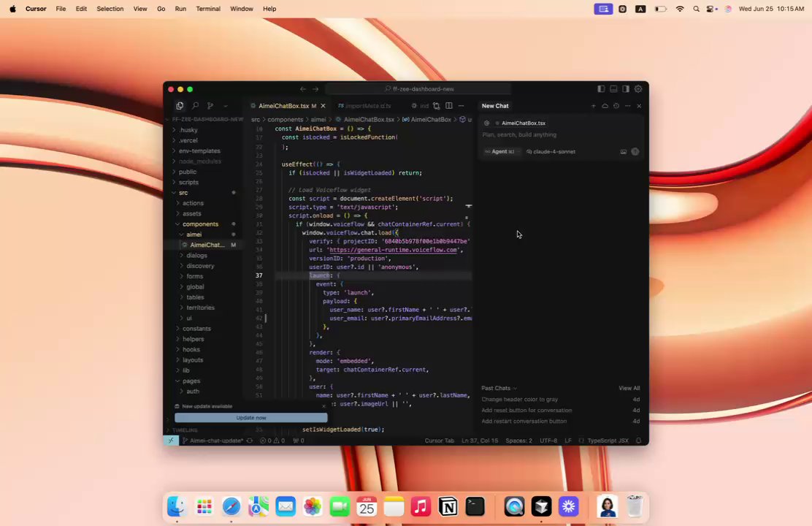Screen dimensions: 812x526
Task: Open the Search view in sidebar
Action: [x=195, y=106]
